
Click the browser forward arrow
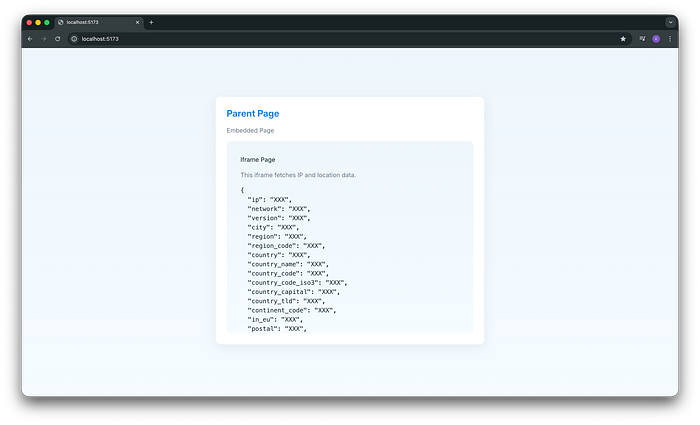point(44,39)
